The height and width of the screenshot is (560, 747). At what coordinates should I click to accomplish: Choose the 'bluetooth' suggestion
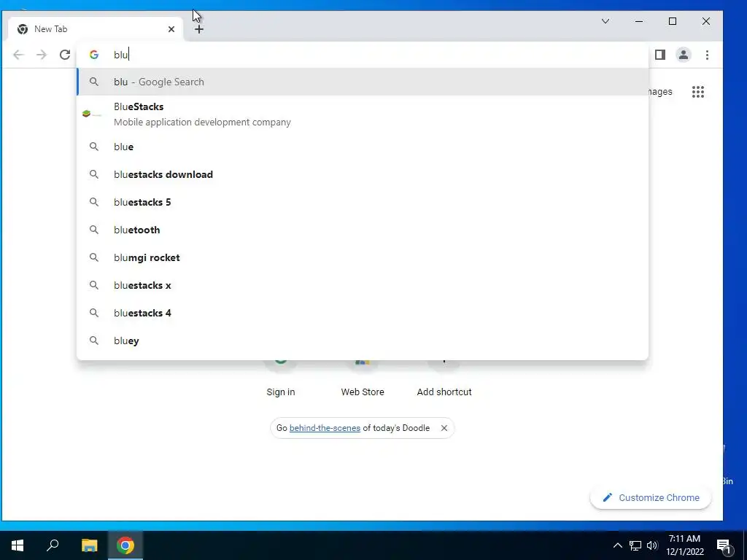tap(363, 230)
